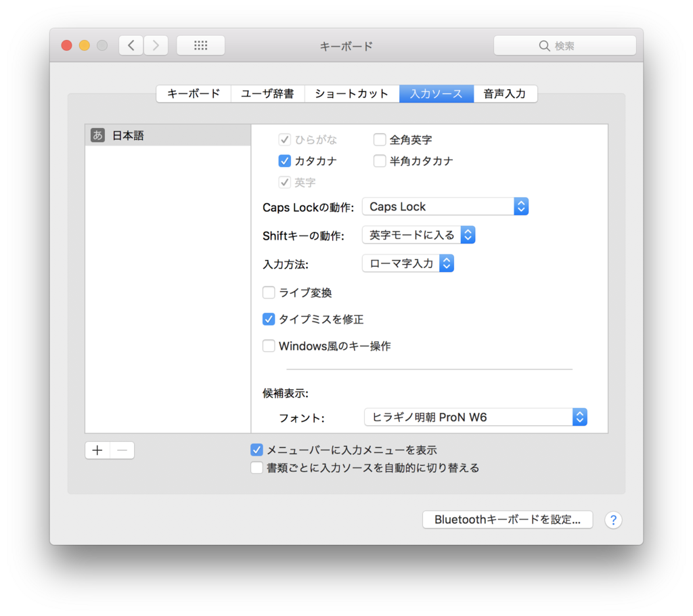Show all preferences with the grid icon
Viewport: 693px width, 616px height.
[x=200, y=45]
